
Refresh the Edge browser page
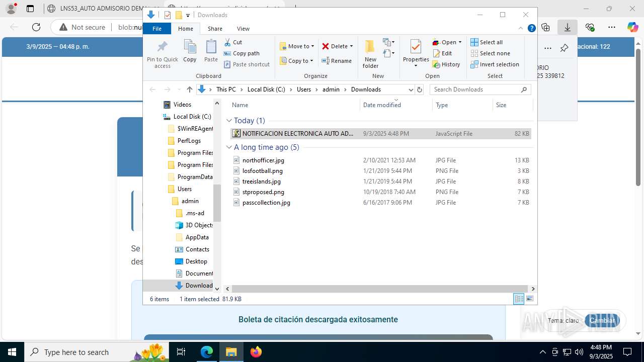point(36,27)
